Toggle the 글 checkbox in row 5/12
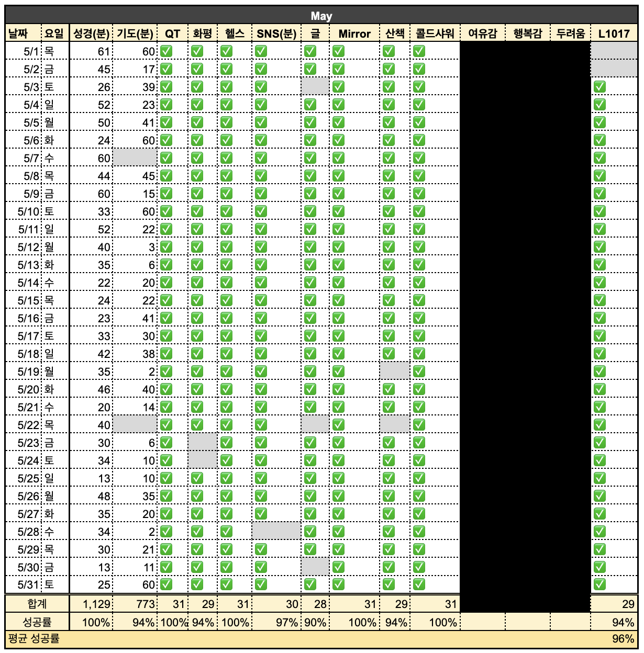644x653 pixels. [x=310, y=247]
